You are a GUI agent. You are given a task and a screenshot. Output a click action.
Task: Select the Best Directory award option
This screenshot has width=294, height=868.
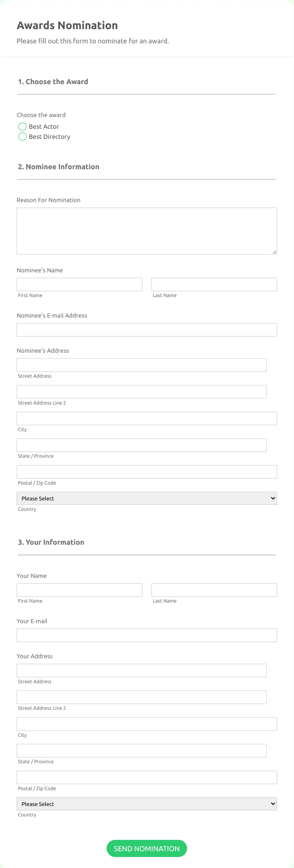tap(22, 136)
